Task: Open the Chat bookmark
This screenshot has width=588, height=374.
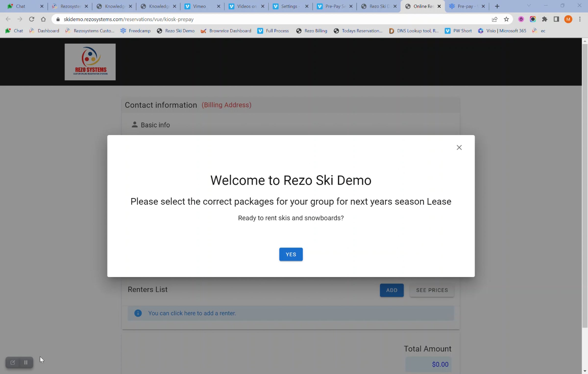Action: [14, 31]
